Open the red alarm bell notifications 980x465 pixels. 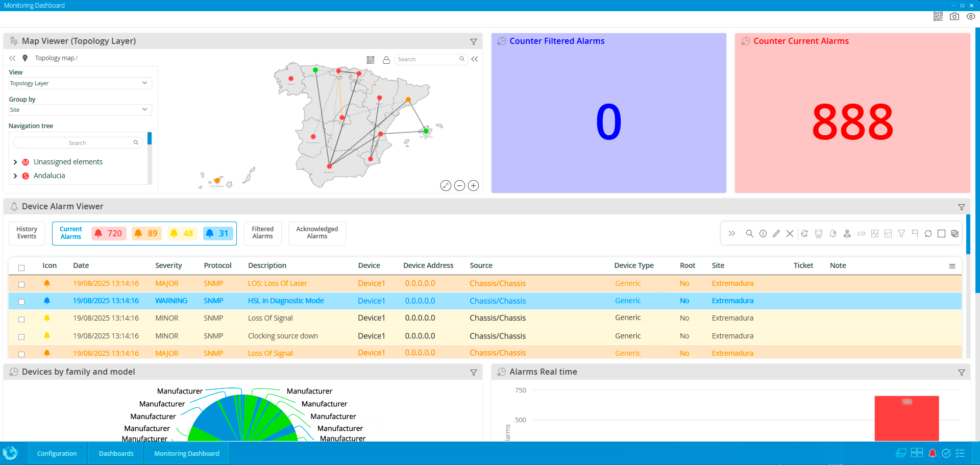tap(933, 453)
